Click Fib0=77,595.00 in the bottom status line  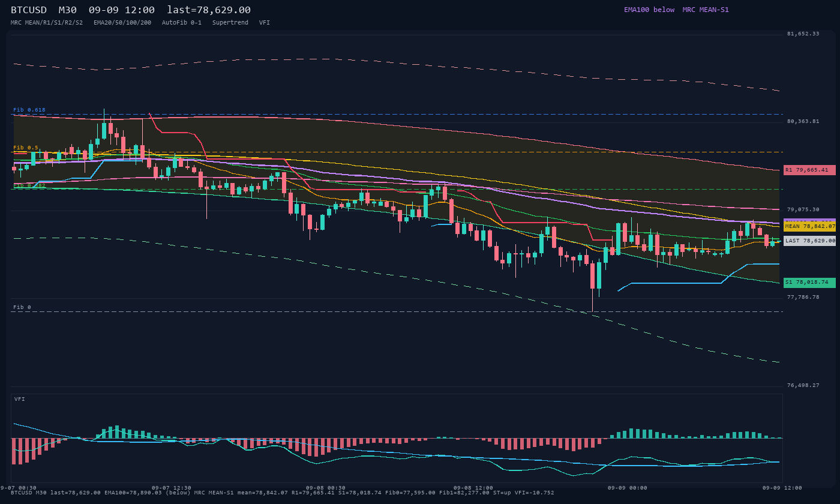point(410,493)
